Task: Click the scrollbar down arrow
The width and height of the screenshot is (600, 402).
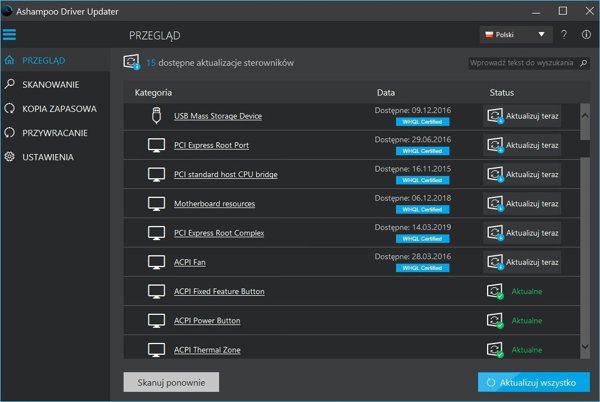Action: (585, 347)
